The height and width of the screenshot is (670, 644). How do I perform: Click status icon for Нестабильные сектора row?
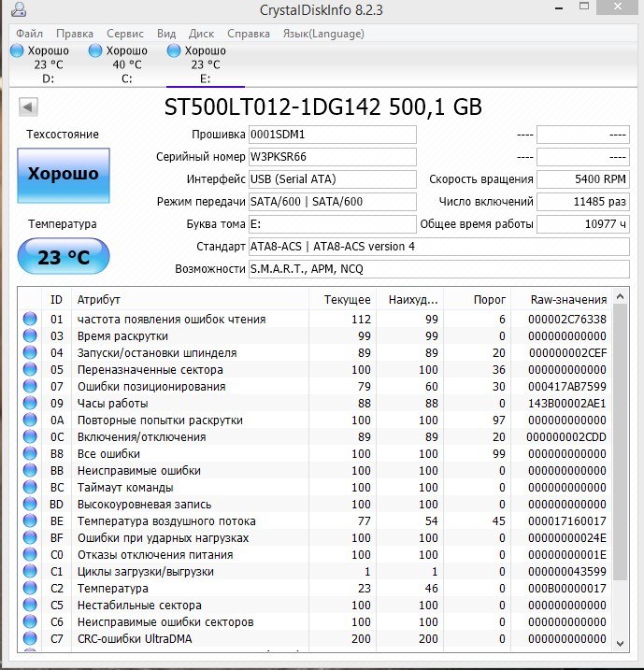pos(30,605)
